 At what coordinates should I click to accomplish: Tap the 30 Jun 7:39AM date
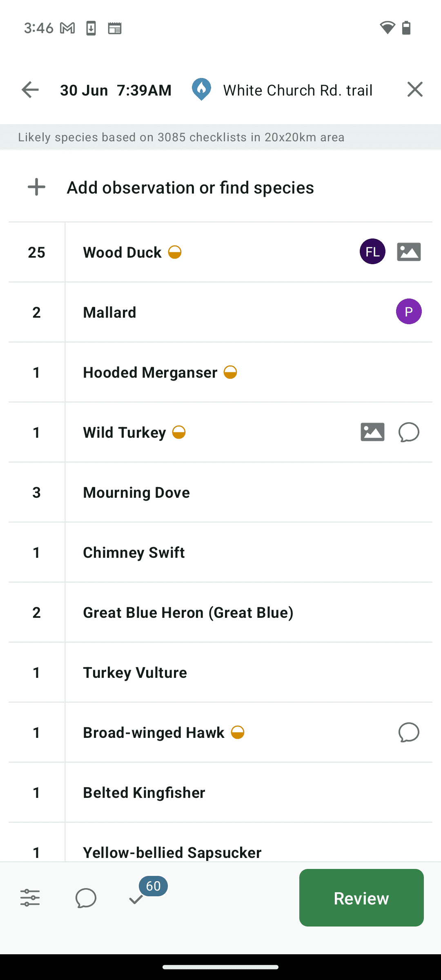116,90
